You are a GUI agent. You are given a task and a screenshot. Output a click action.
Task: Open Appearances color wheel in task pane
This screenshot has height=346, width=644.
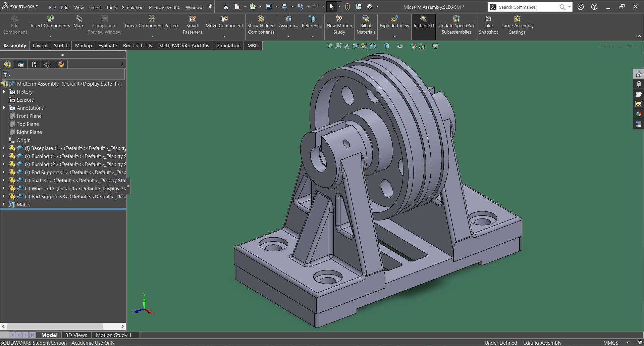click(638, 114)
